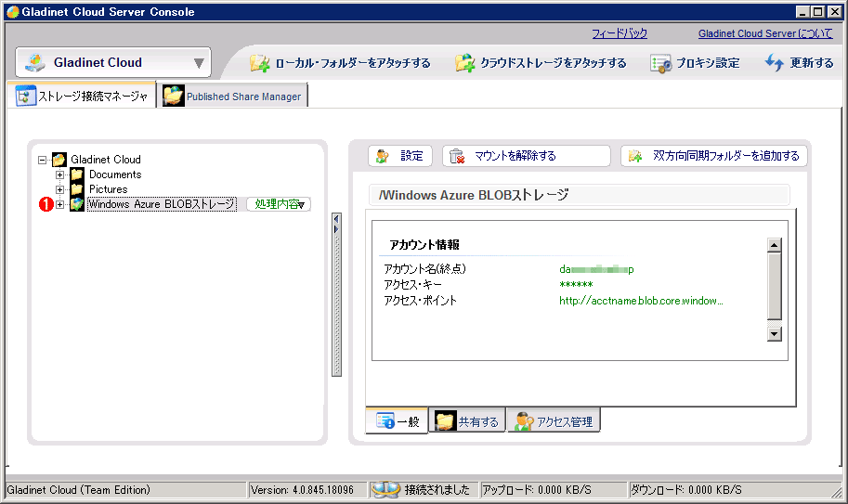Click the Gladinet Cloud root folder icon
848x504 pixels.
[59, 160]
